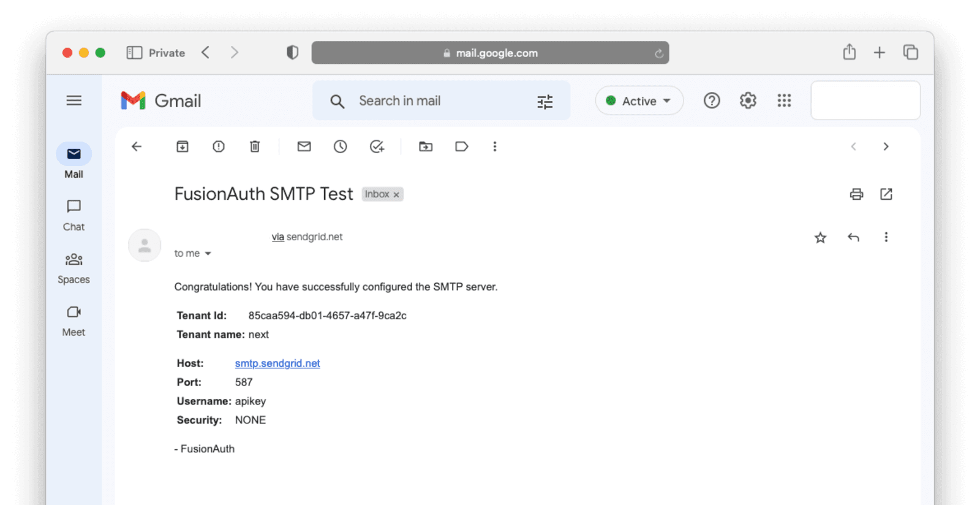Open the Support help icon

coord(711,101)
